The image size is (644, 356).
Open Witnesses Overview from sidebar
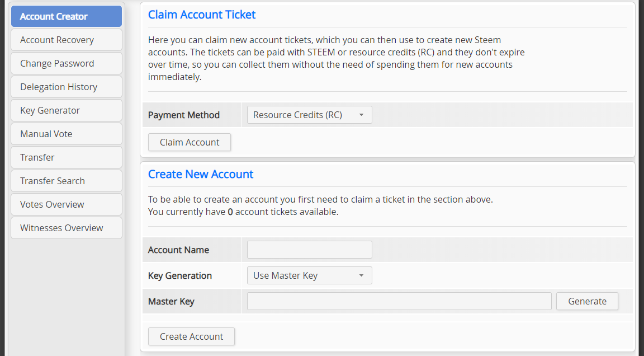(66, 228)
